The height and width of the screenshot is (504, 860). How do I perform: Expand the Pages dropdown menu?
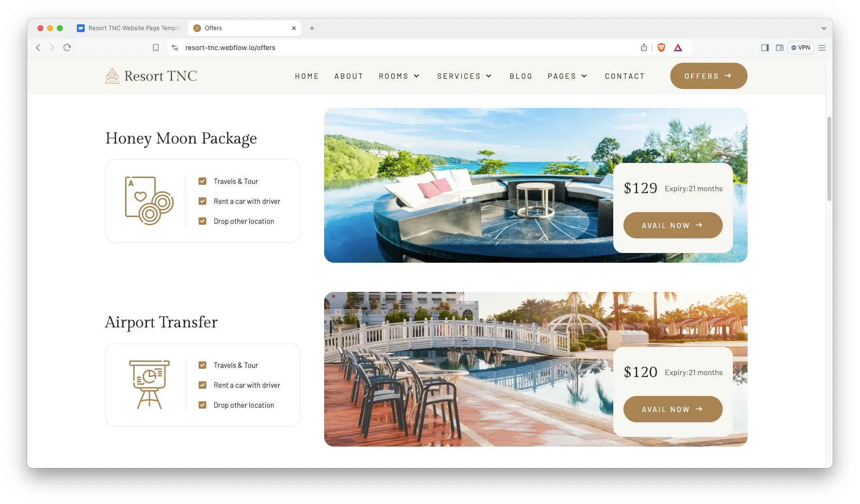pyautogui.click(x=567, y=76)
